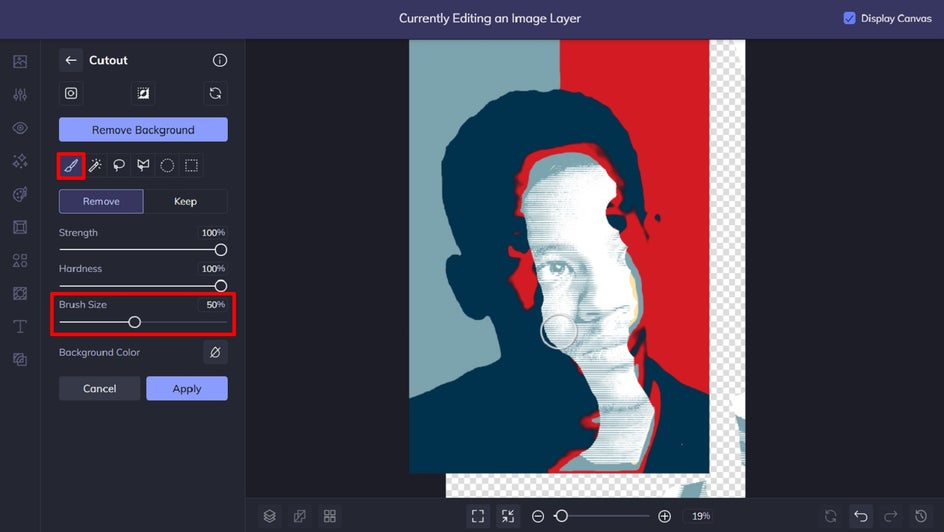Viewport: 944px width, 532px height.
Task: Click the Strength 100% value field
Action: pos(213,232)
